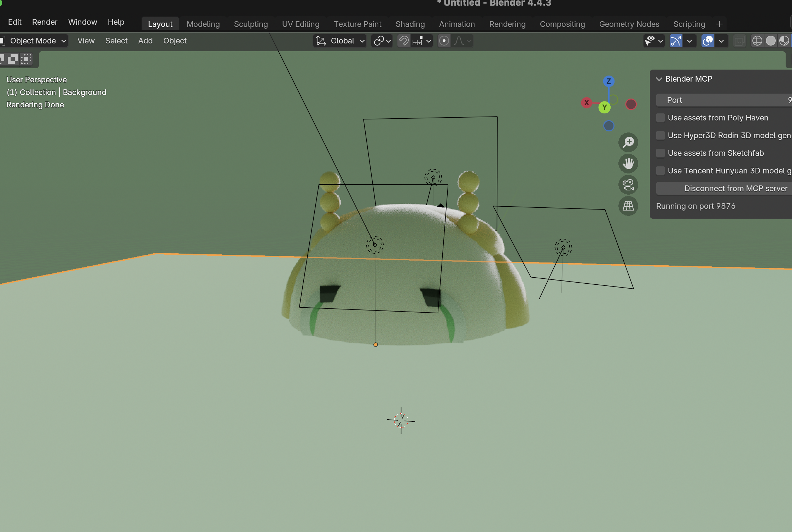Collapse the Blender MCP panel
This screenshot has width=792, height=532.
click(659, 79)
